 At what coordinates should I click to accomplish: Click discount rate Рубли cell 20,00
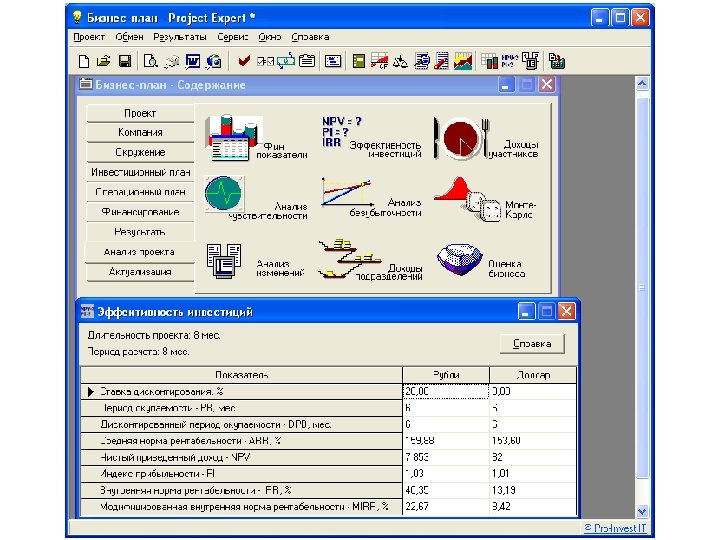[445, 391]
